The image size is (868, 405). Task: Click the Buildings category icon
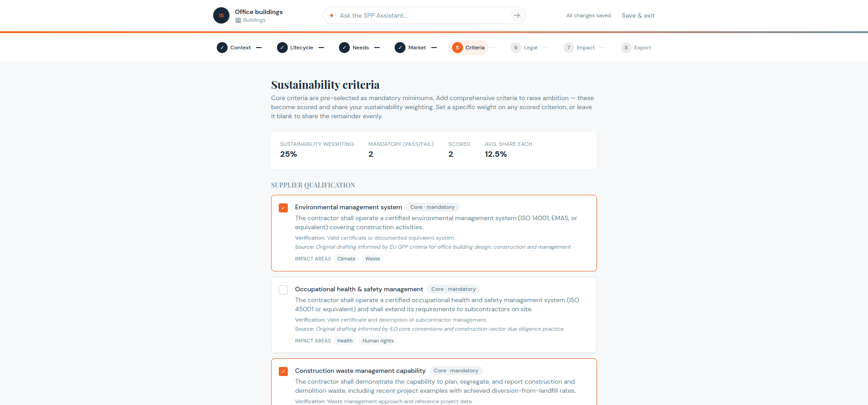(238, 20)
